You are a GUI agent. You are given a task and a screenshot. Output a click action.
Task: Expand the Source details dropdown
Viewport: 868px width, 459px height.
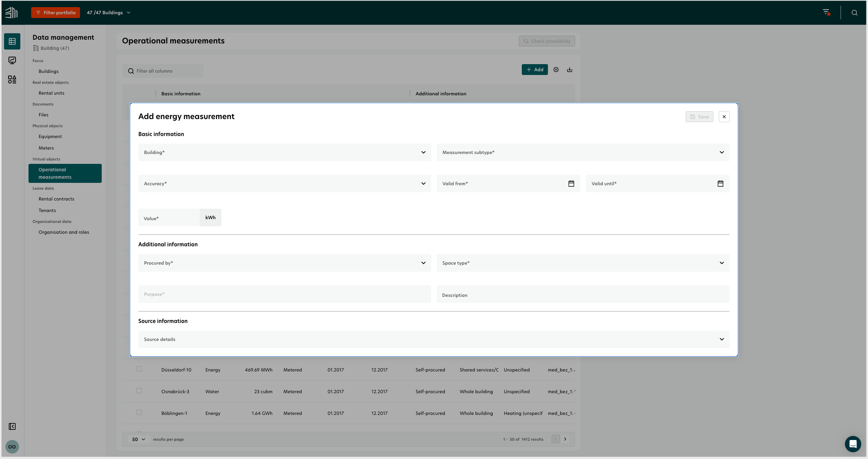coord(434,339)
